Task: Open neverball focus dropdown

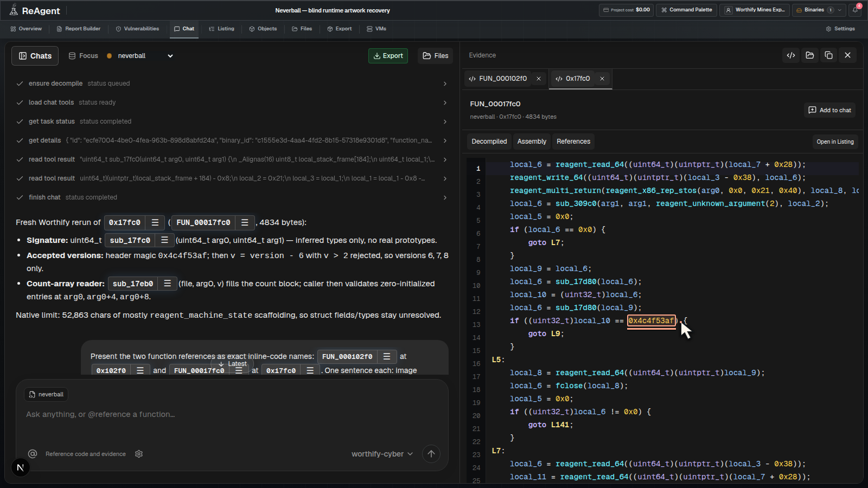Action: [x=140, y=56]
